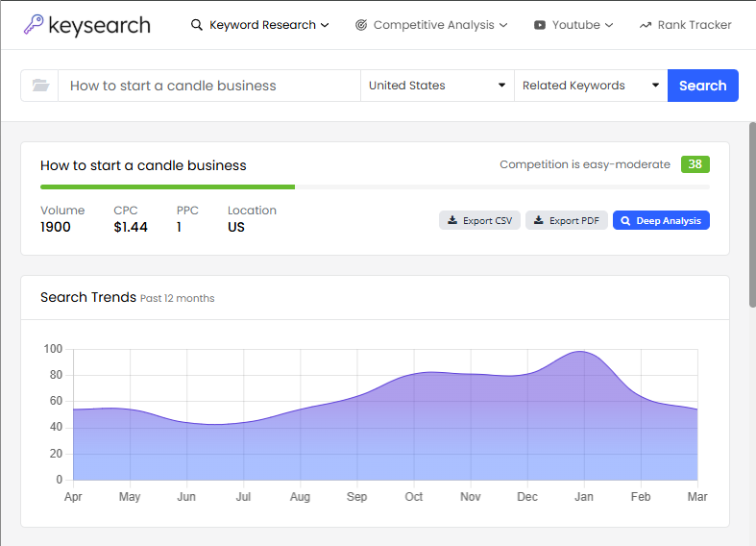Screen dimensions: 756x546
Task: Open the United States location dropdown
Action: [437, 86]
